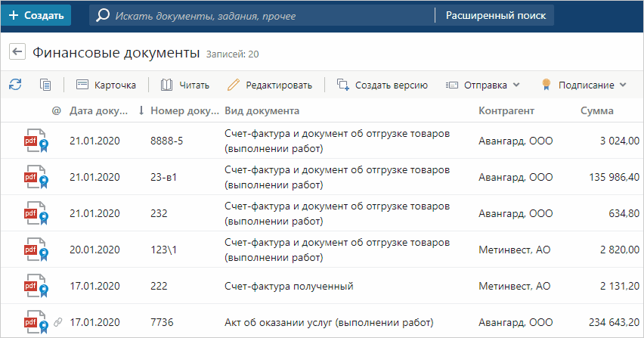Click Создать версию button

pyautogui.click(x=382, y=85)
